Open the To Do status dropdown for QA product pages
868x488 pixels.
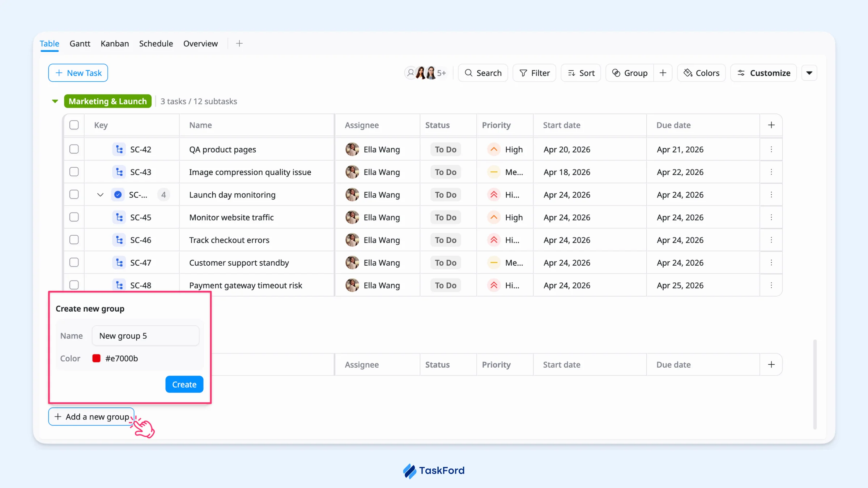pyautogui.click(x=446, y=149)
